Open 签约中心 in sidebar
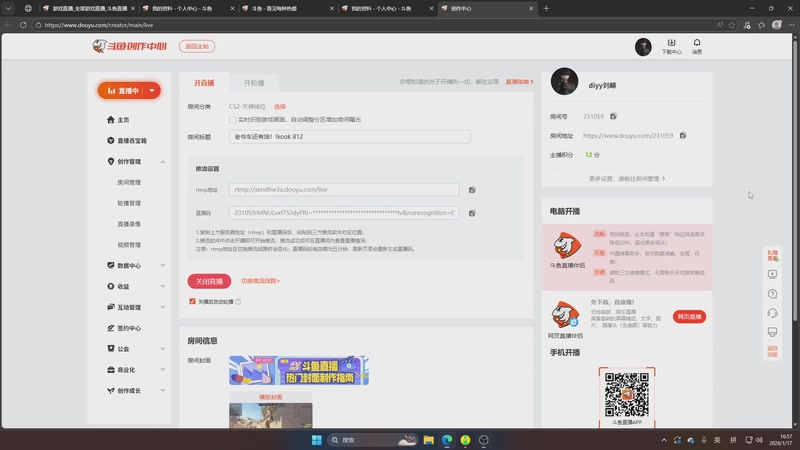Screen dimensions: 800x450 pos(124,328)
